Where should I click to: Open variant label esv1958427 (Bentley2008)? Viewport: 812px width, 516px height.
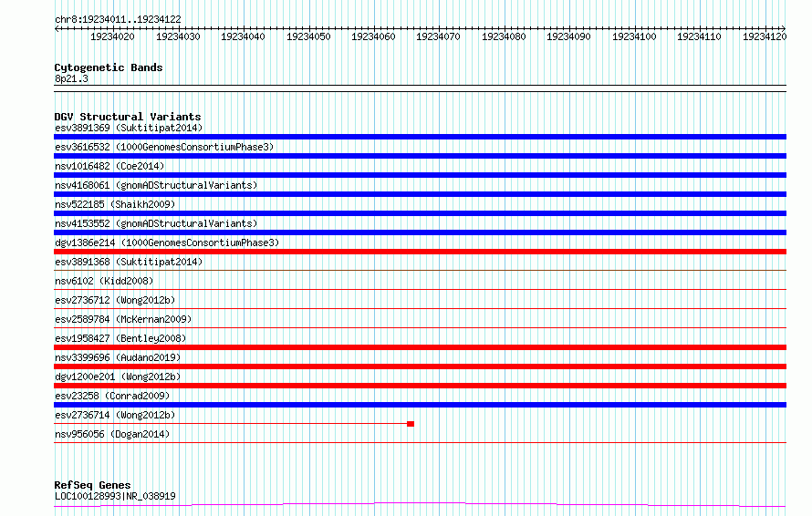120,338
